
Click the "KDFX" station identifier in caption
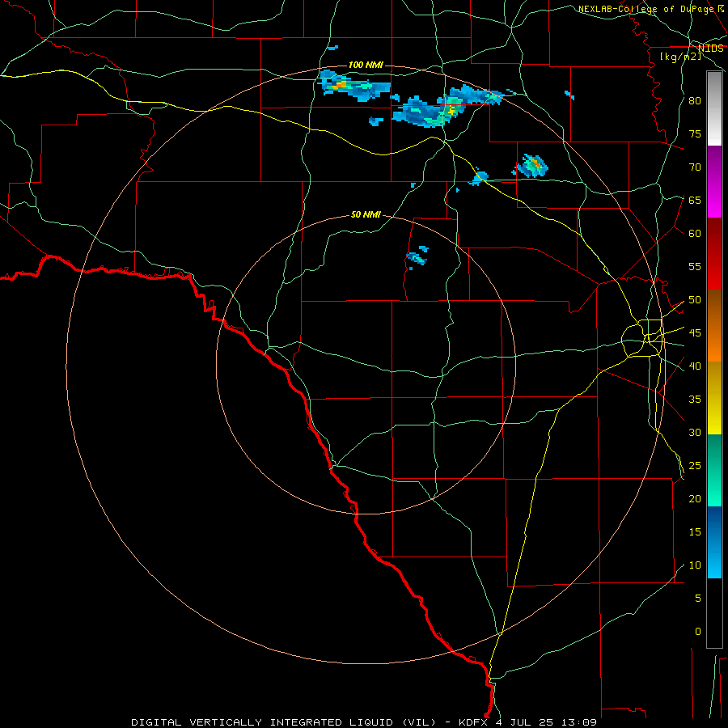(473, 722)
